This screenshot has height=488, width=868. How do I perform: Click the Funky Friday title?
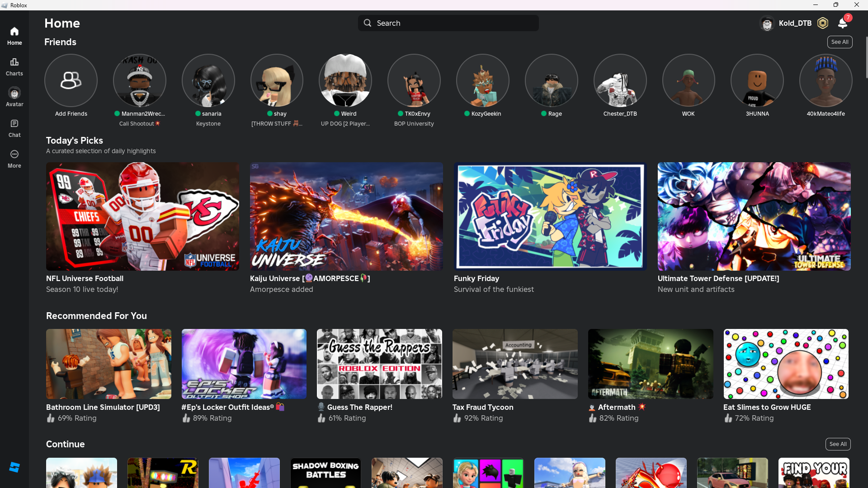pos(476,278)
